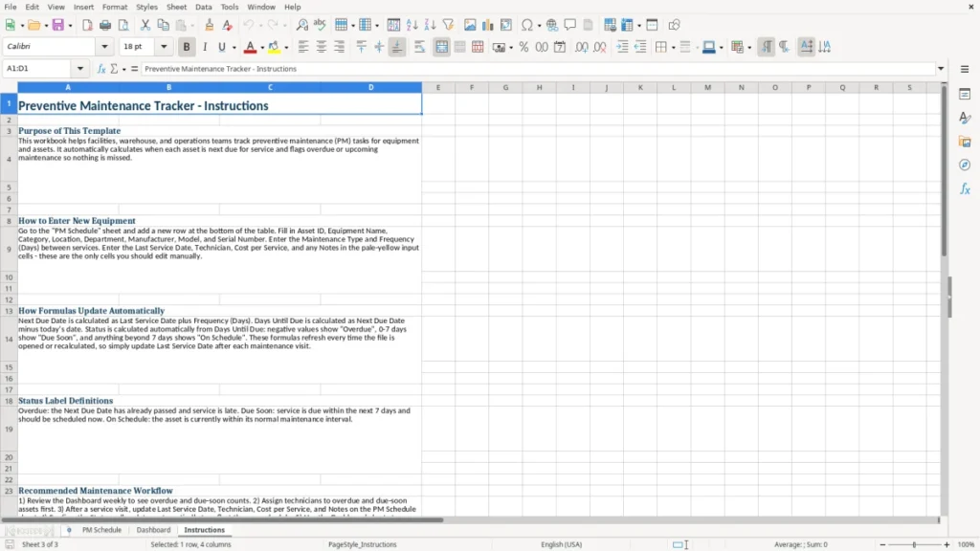The height and width of the screenshot is (551, 980).
Task: Open the Sidebar Styles panel
Action: pyautogui.click(x=965, y=118)
